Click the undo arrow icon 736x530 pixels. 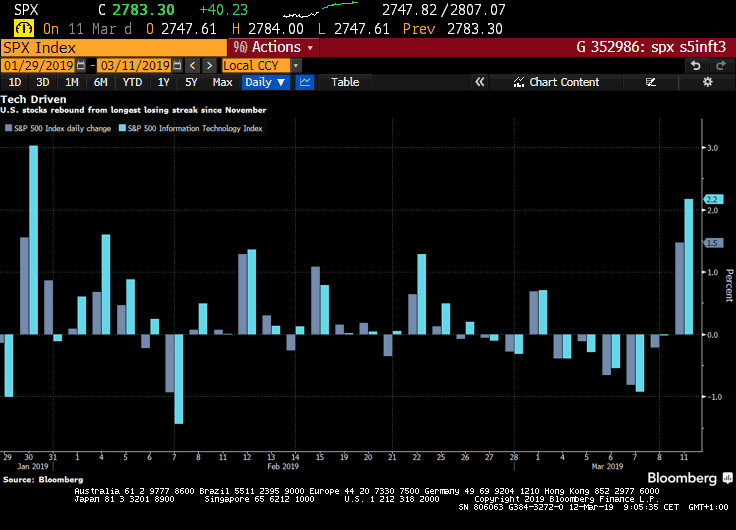coord(695,65)
